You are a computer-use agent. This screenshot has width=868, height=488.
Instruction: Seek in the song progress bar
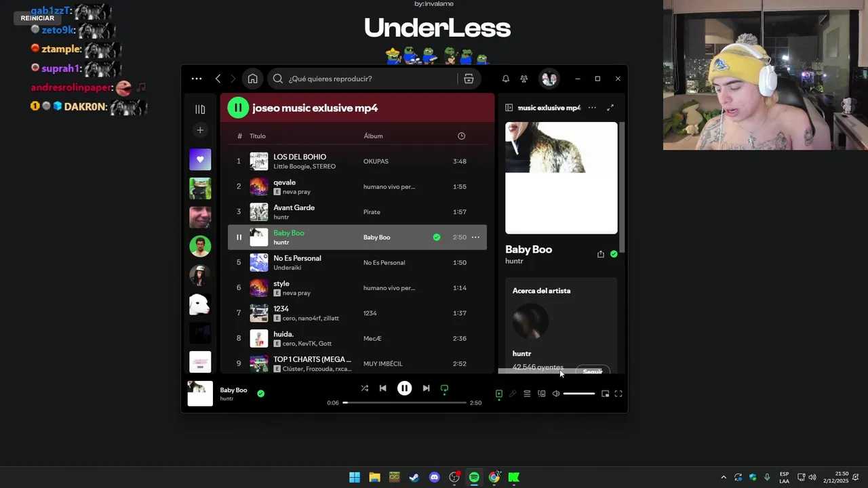[404, 403]
